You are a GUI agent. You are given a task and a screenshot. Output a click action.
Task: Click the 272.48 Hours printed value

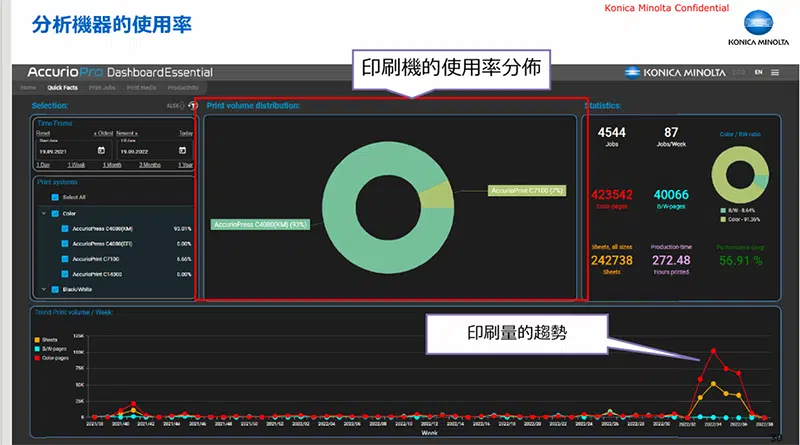[x=671, y=260]
